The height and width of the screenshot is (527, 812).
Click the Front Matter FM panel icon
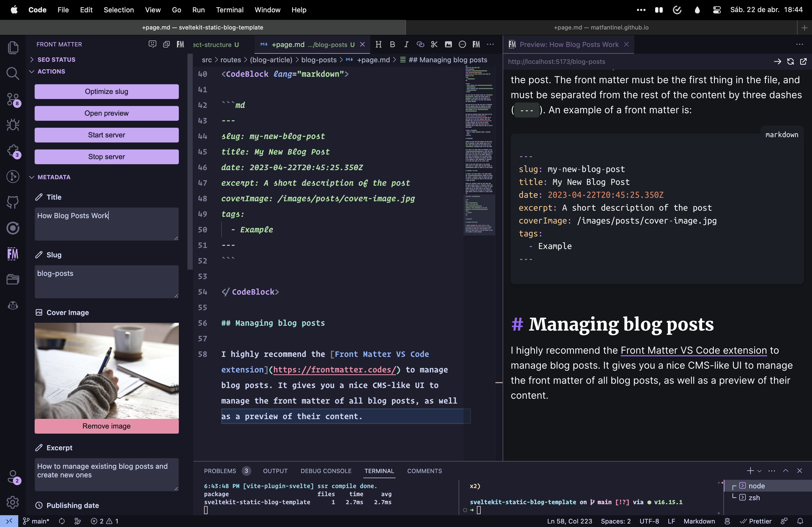pyautogui.click(x=13, y=253)
